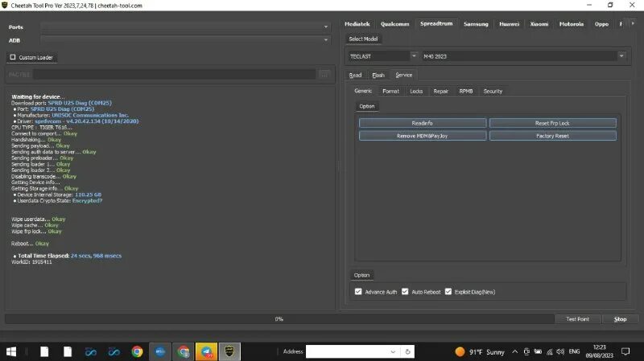Open the Read tab
Image resolution: width=644 pixels, height=361 pixels.
pos(355,75)
